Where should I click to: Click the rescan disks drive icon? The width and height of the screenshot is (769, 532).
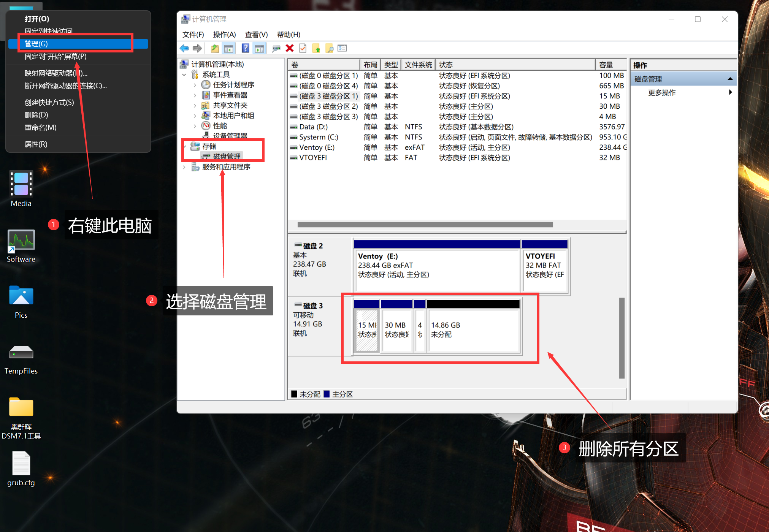click(276, 48)
